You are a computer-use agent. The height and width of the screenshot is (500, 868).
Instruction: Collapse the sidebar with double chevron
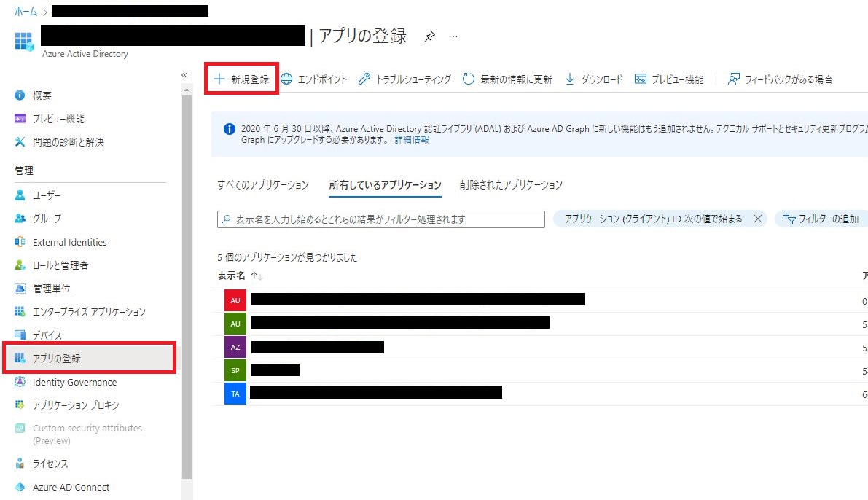184,75
